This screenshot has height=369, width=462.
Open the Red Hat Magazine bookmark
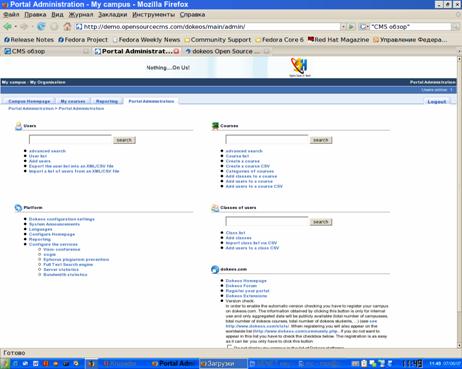[338, 40]
